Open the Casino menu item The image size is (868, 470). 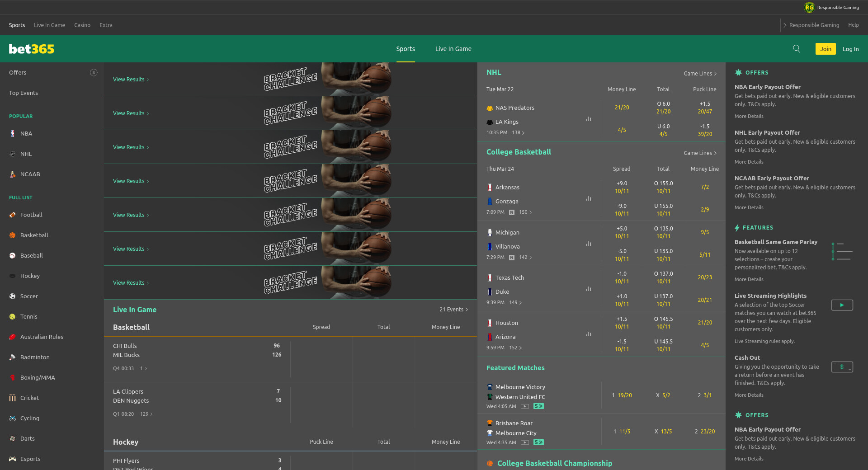click(82, 25)
